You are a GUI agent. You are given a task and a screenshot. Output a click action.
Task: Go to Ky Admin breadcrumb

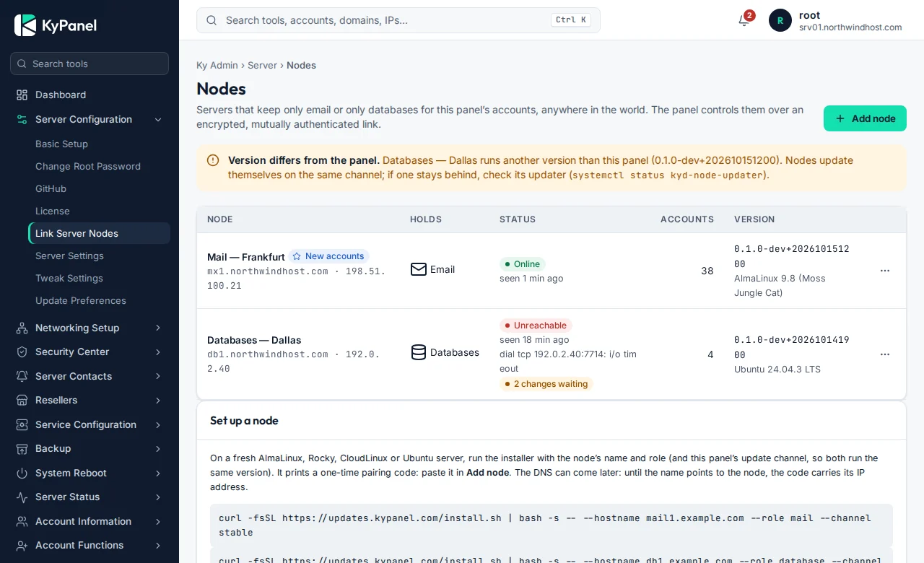(x=217, y=65)
